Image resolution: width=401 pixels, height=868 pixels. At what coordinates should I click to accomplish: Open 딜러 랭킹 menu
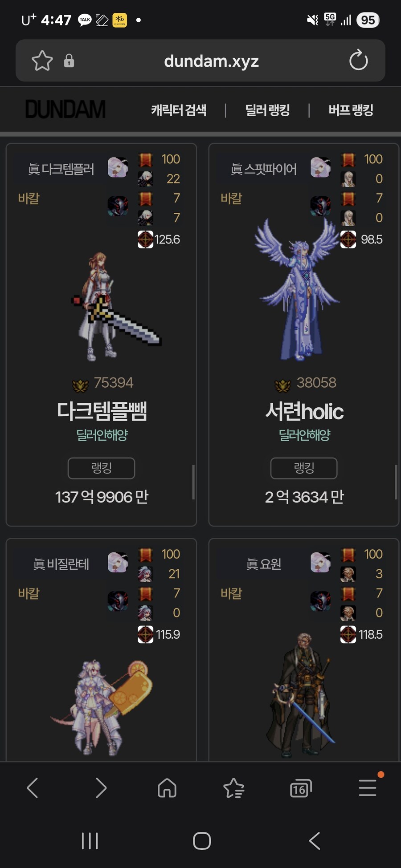tap(267, 110)
